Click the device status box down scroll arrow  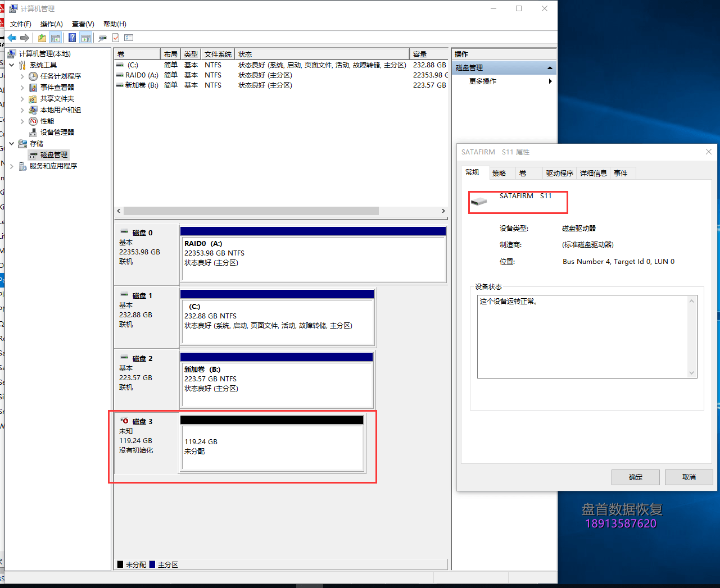point(691,372)
